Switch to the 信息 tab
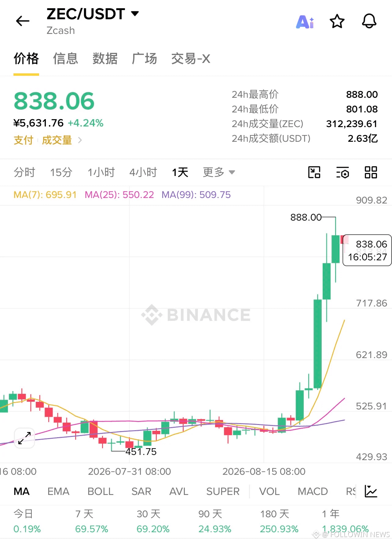This screenshot has width=392, height=542. click(x=66, y=59)
